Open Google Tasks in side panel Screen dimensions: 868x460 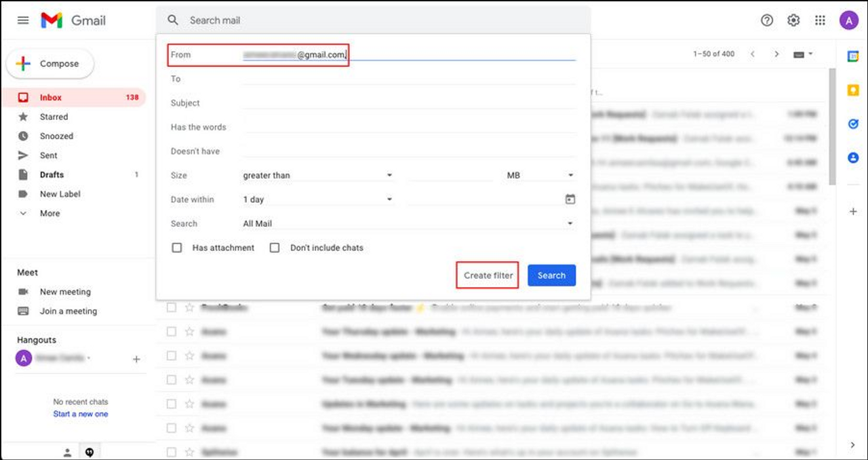coord(853,124)
